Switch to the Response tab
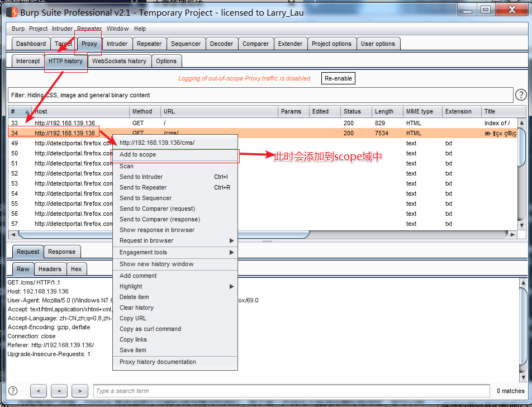 point(61,252)
